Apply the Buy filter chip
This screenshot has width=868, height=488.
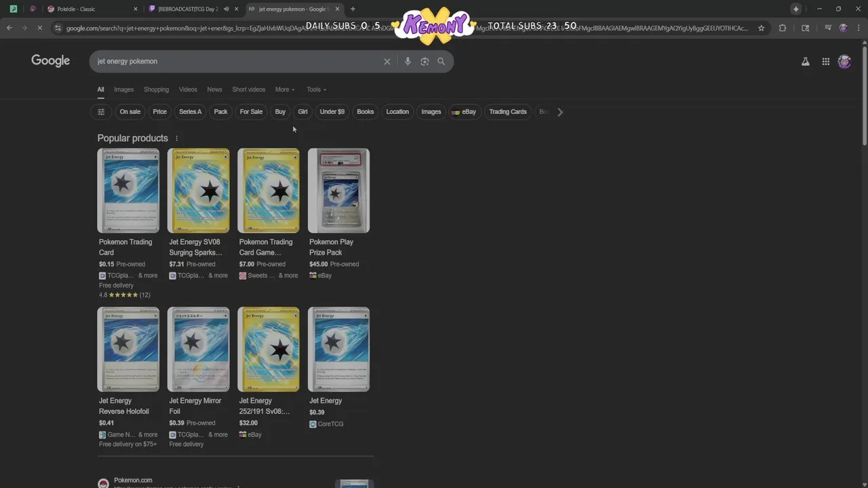[280, 112]
